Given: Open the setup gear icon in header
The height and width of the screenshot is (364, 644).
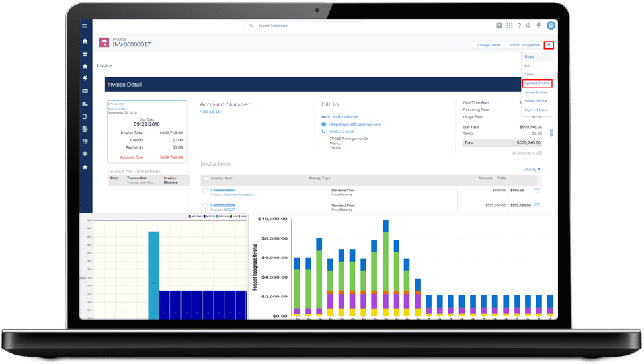Looking at the screenshot, I should [x=528, y=26].
